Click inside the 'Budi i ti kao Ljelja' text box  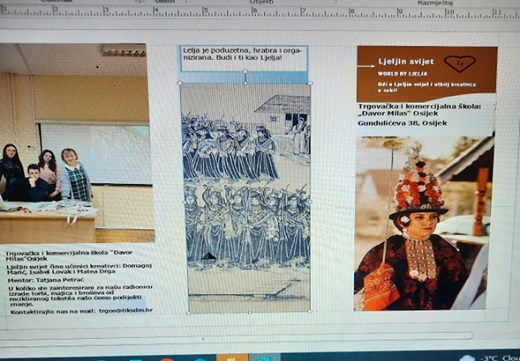[x=244, y=59]
